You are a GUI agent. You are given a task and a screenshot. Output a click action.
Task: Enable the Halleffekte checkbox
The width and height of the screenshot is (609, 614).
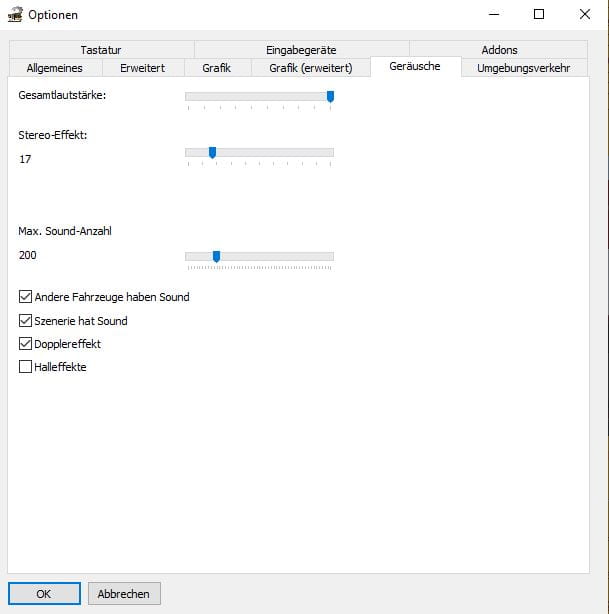click(x=26, y=367)
